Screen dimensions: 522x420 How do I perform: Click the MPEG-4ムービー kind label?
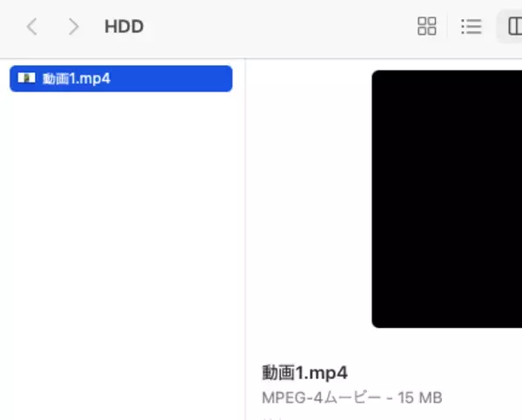tap(321, 397)
